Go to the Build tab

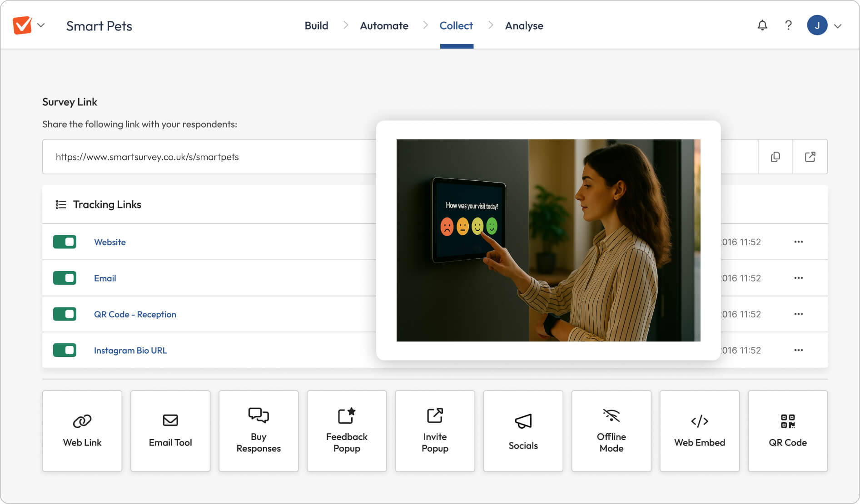pyautogui.click(x=316, y=26)
